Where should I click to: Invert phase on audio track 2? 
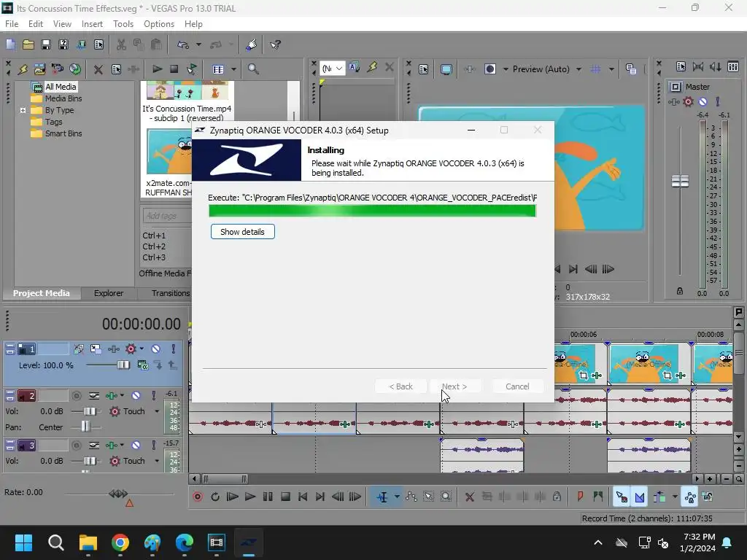(x=94, y=396)
